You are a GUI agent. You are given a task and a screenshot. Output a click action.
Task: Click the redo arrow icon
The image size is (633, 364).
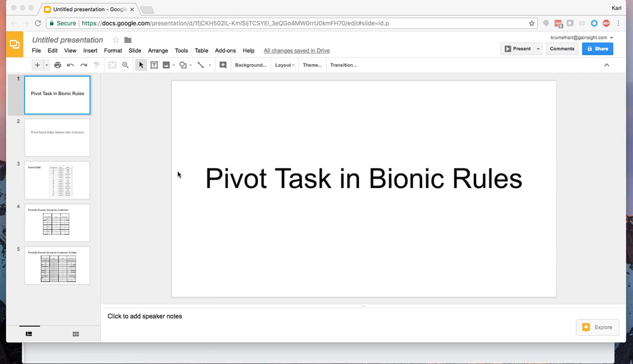pos(84,65)
